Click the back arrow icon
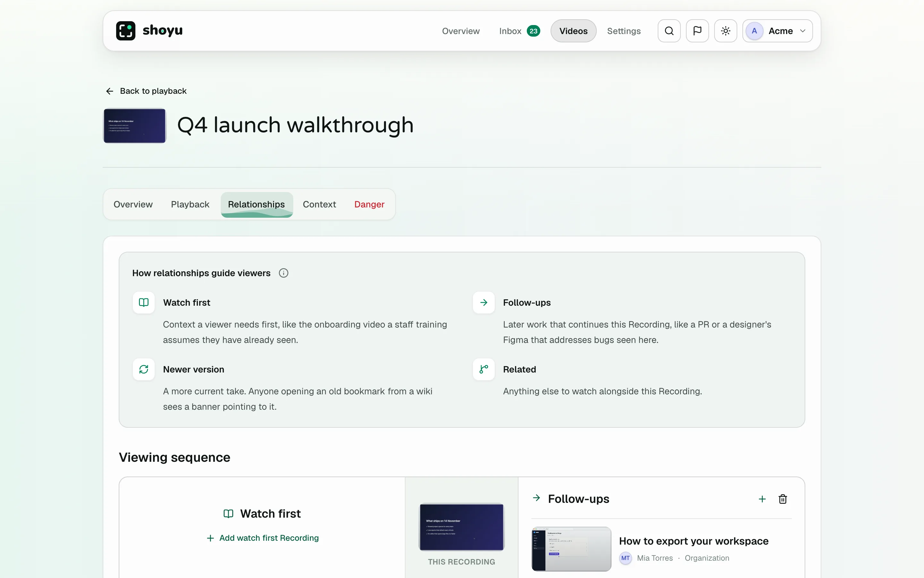Viewport: 924px width, 578px height. (110, 91)
